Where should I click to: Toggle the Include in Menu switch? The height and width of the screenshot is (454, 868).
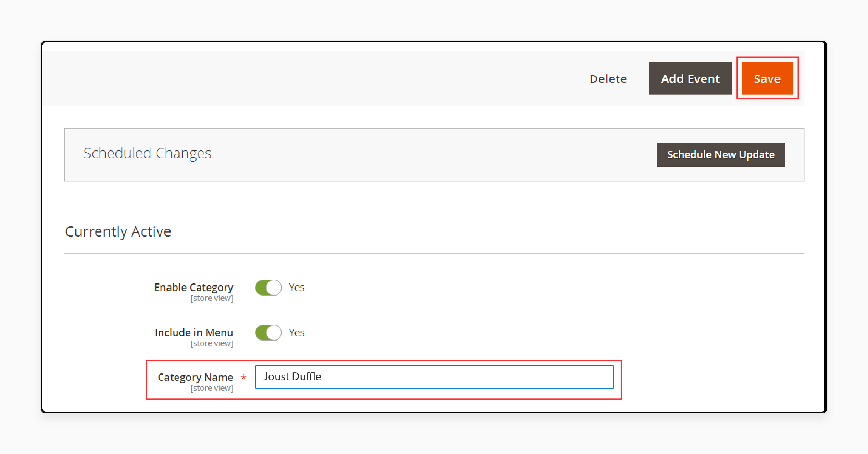click(x=268, y=333)
